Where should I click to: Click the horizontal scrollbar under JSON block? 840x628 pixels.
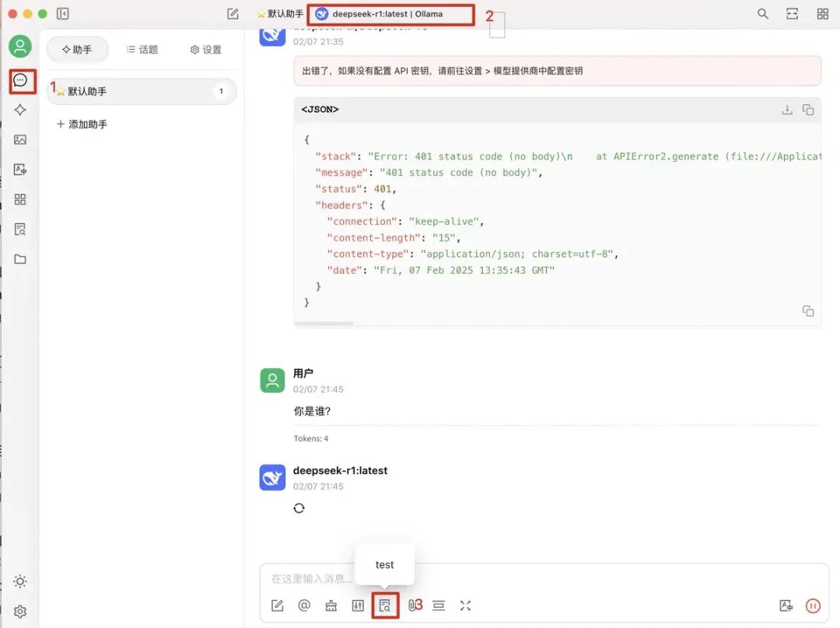pos(324,323)
